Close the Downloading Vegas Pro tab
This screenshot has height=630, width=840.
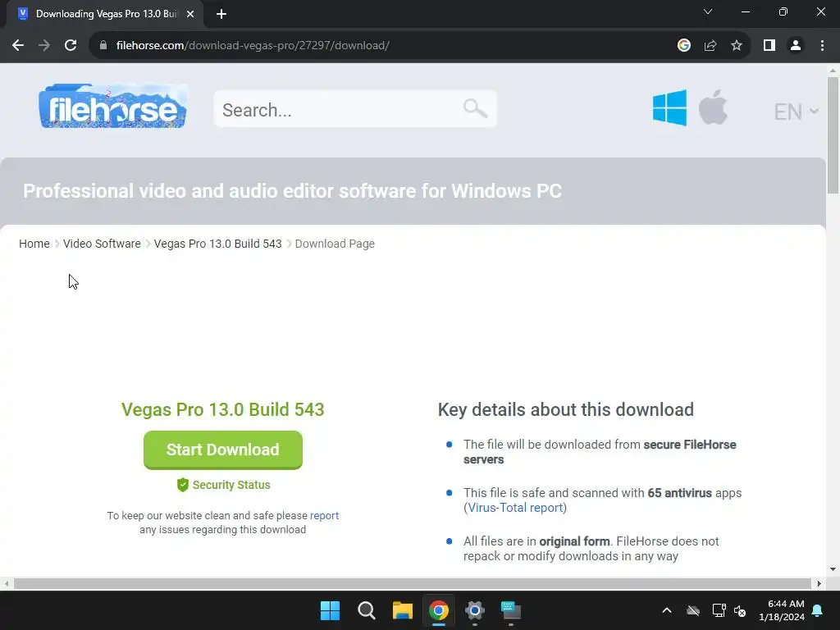(190, 14)
